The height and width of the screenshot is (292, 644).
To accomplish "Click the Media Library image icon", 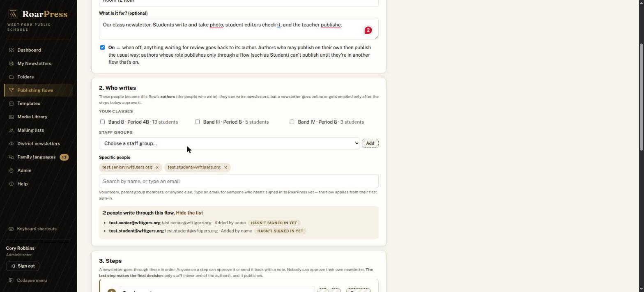I will (x=11, y=117).
